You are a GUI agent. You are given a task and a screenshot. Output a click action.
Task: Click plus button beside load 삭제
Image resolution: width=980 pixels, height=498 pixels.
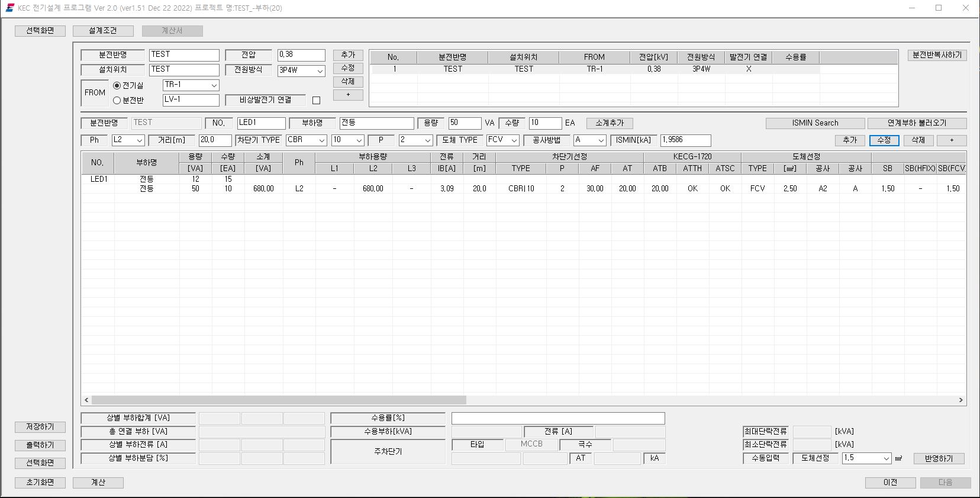952,140
